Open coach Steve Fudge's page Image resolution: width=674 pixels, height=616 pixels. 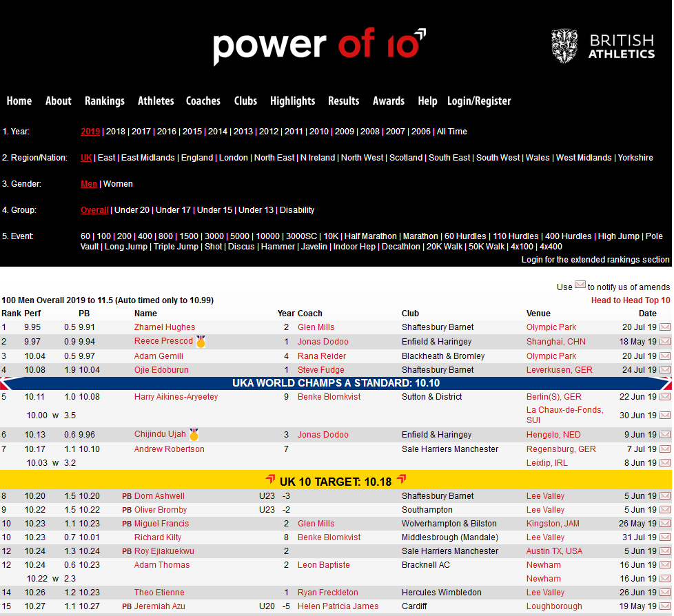tap(320, 370)
